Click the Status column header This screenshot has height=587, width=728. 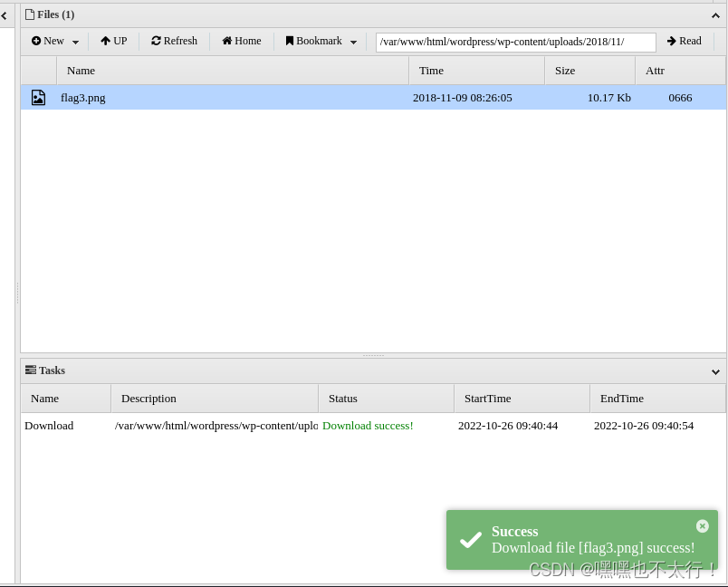[387, 399]
